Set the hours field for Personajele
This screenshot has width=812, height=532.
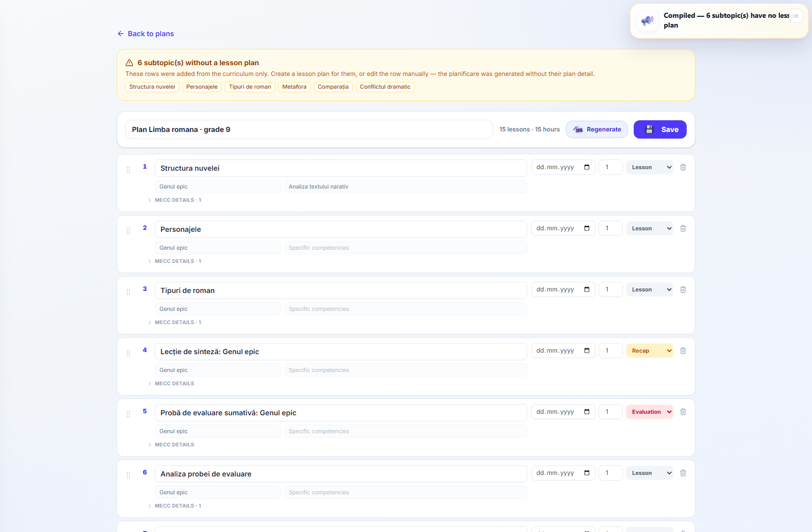click(x=611, y=228)
